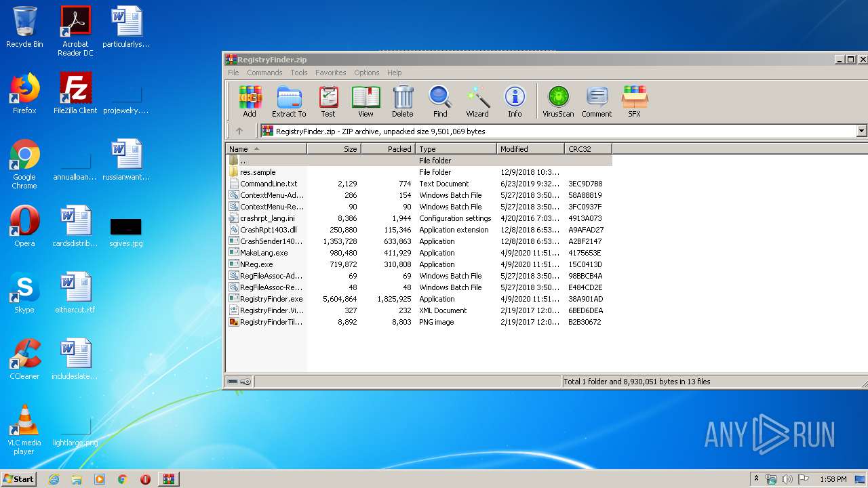Open the CCleaner desktop shortcut

pyautogui.click(x=24, y=359)
